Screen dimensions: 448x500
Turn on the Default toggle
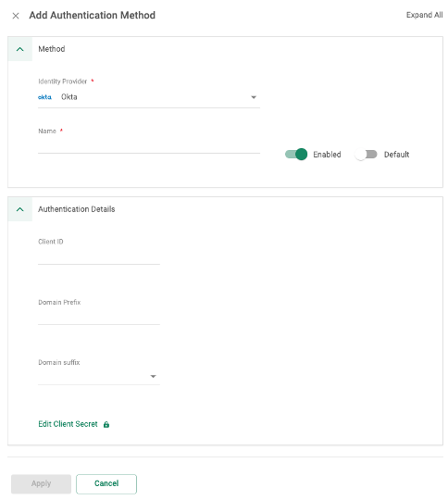(366, 155)
